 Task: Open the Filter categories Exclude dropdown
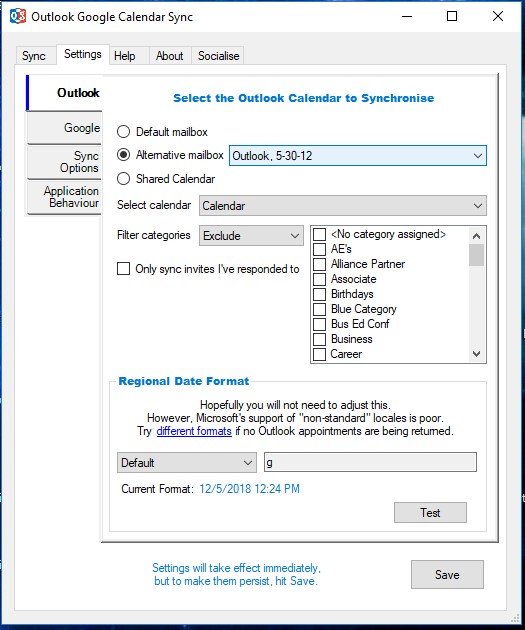[251, 235]
